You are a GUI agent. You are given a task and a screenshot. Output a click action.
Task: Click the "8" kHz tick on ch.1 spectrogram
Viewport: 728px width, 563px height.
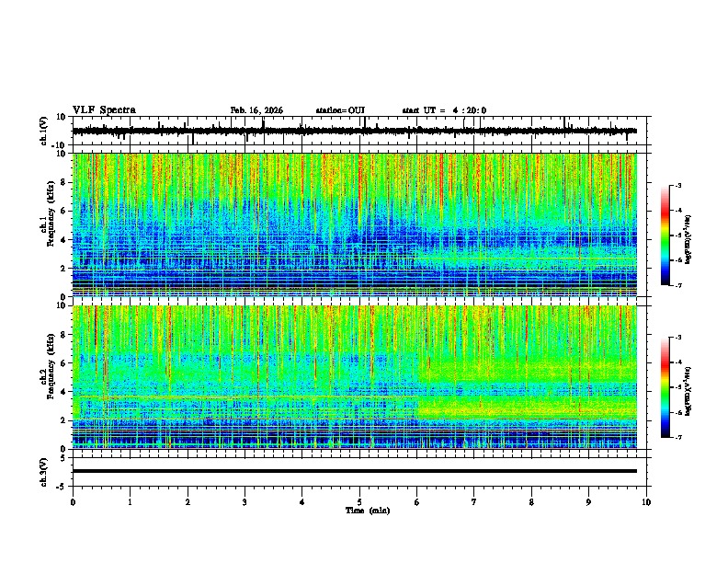63,182
